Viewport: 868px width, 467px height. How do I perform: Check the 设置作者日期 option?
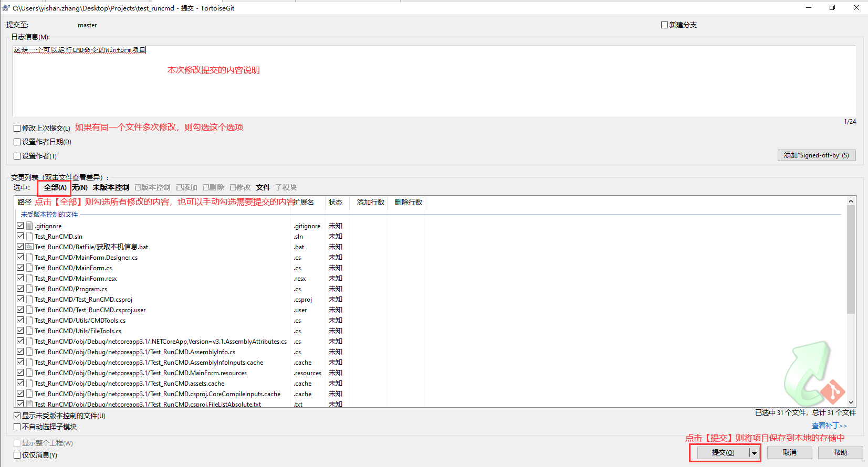17,142
